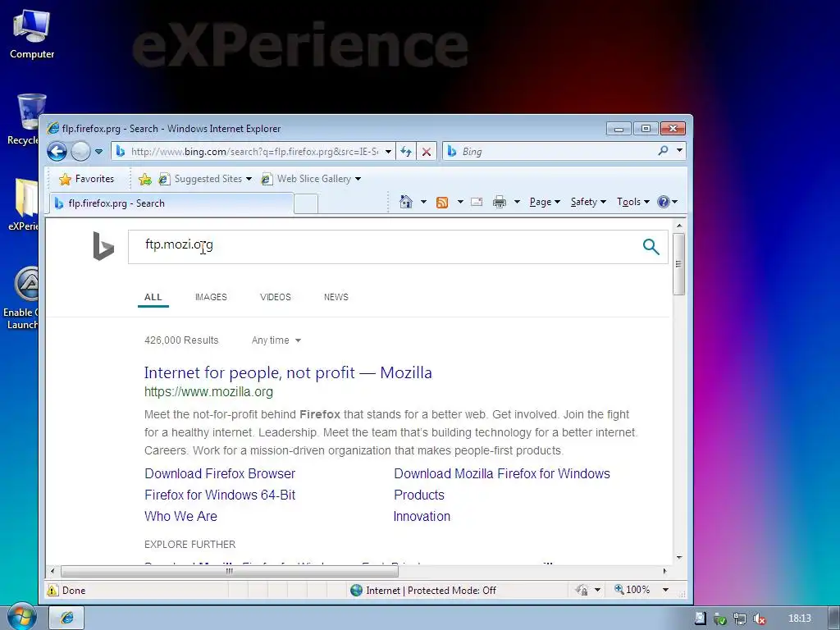Expand the zoom level dropdown arrow
The height and width of the screenshot is (630, 840).
click(x=665, y=590)
